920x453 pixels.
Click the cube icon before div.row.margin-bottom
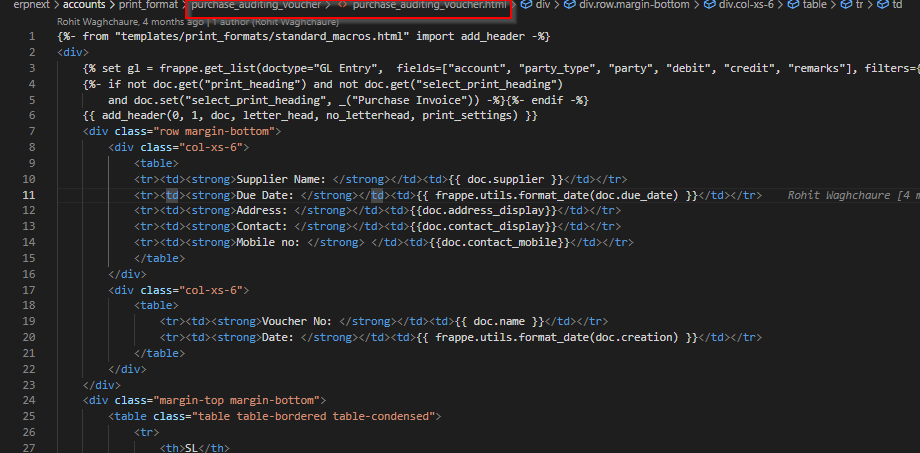pos(569,5)
